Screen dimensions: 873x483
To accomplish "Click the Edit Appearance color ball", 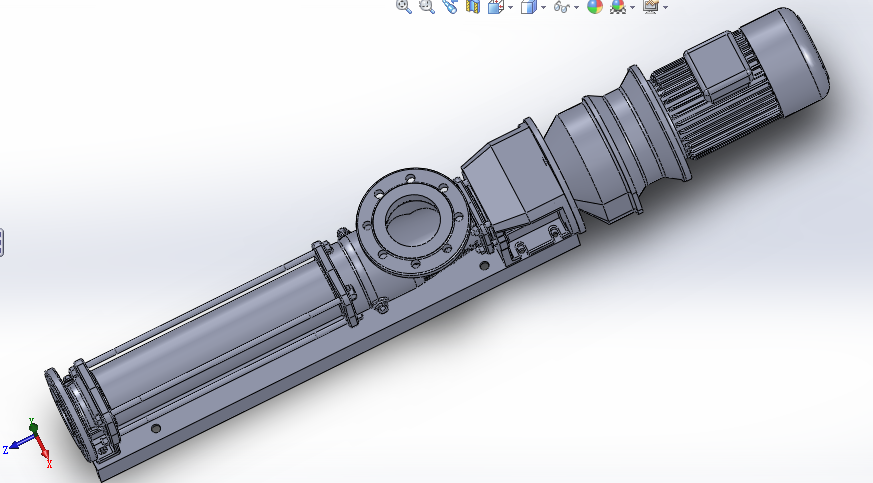I will pos(595,6).
